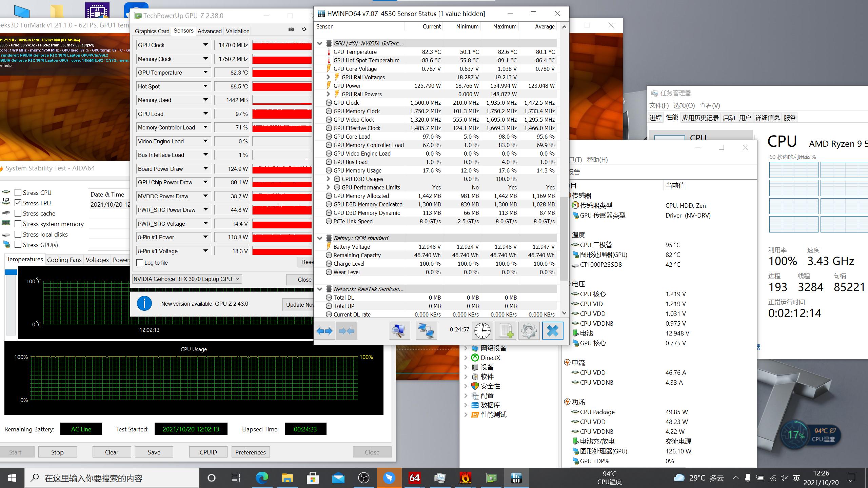The height and width of the screenshot is (488, 868).
Task: Enable the Stress CPU checkbox
Action: click(18, 192)
